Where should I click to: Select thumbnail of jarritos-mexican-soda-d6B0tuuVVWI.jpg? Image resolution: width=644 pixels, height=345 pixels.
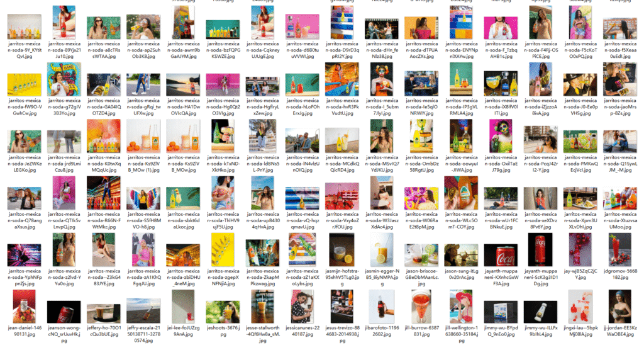(303, 26)
